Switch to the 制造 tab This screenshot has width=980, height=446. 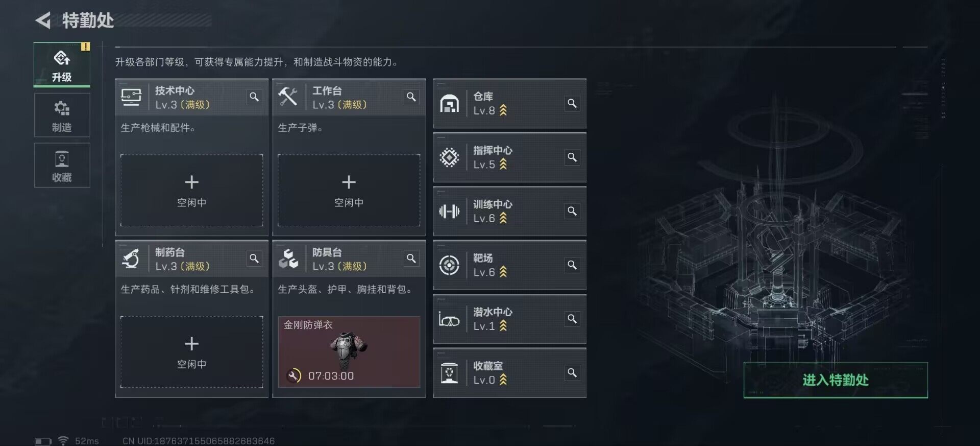click(x=62, y=115)
